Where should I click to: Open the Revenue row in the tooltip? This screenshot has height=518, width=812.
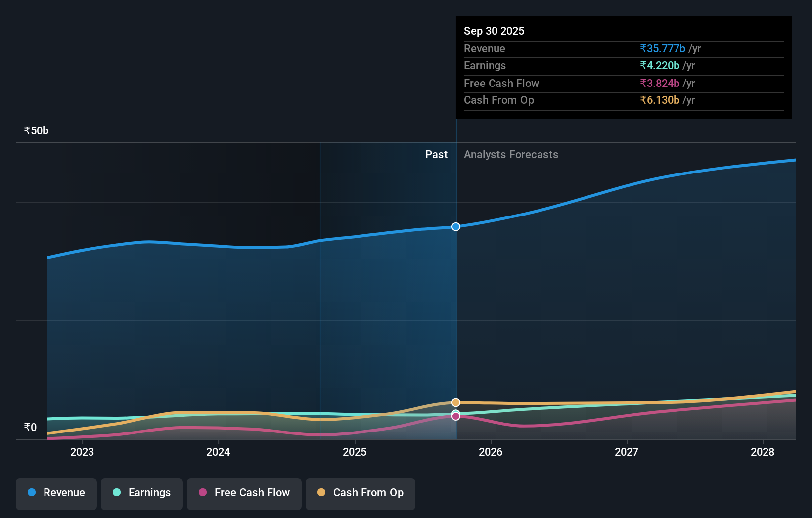624,49
